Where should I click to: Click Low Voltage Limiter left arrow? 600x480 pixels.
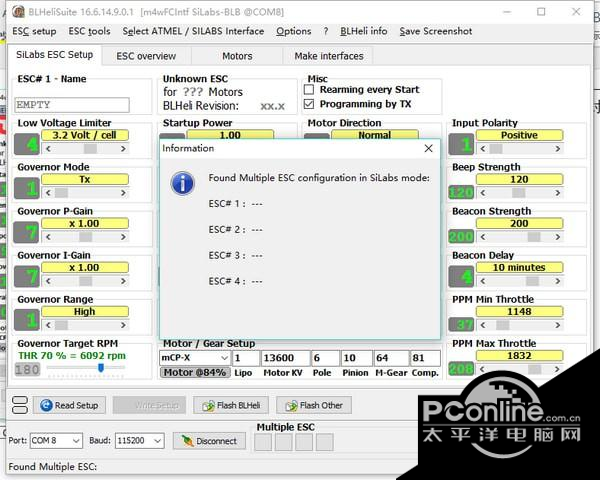point(48,149)
